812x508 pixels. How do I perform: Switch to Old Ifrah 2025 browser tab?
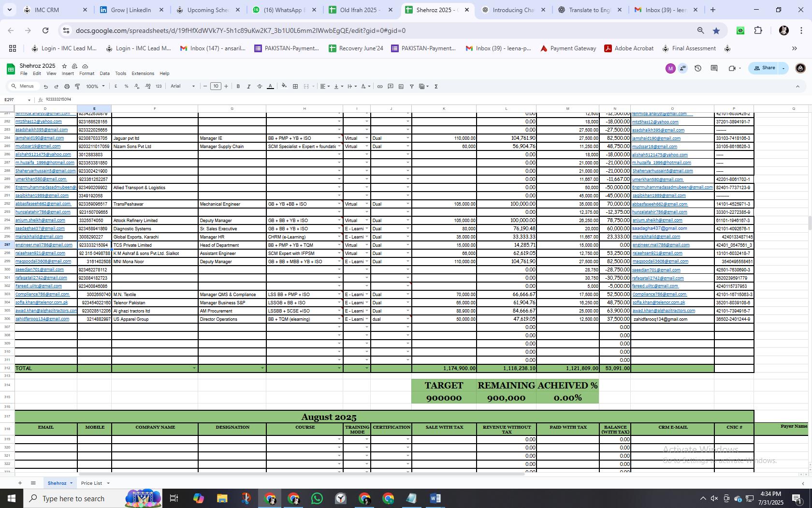tap(361, 10)
